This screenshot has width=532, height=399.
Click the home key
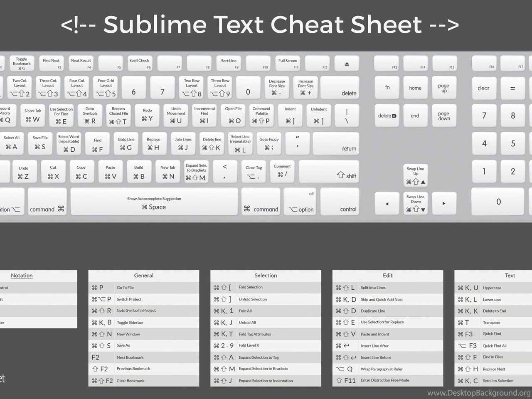(416, 88)
